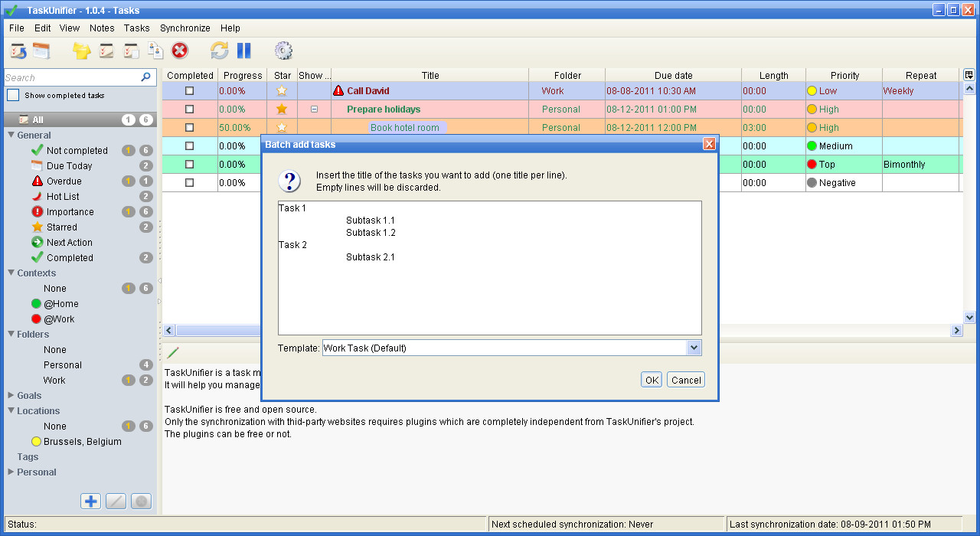Toggle star on Prepare holidays task

[x=282, y=109]
